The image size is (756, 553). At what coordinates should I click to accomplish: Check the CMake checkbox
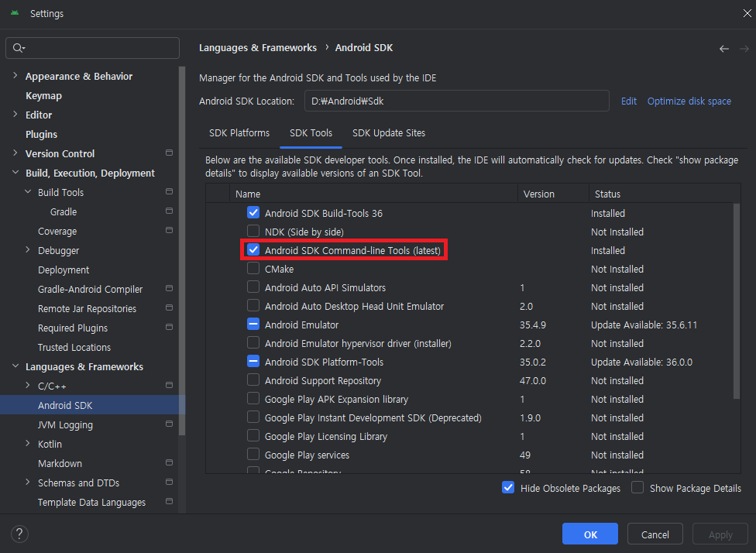coord(253,268)
